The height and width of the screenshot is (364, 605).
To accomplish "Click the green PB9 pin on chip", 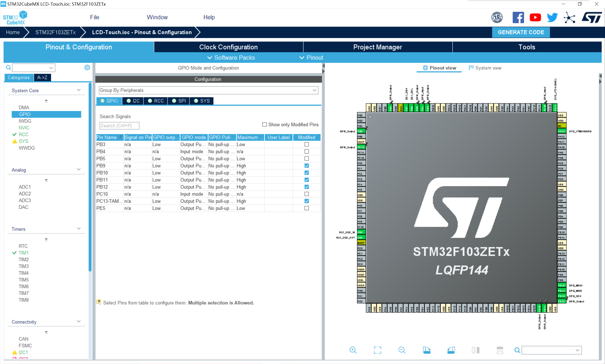I will pyautogui.click(x=390, y=108).
